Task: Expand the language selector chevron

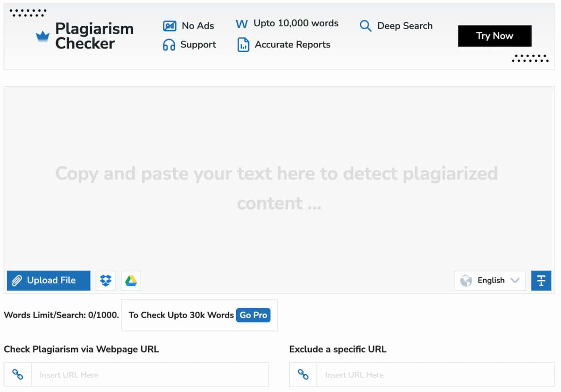Action: click(516, 281)
